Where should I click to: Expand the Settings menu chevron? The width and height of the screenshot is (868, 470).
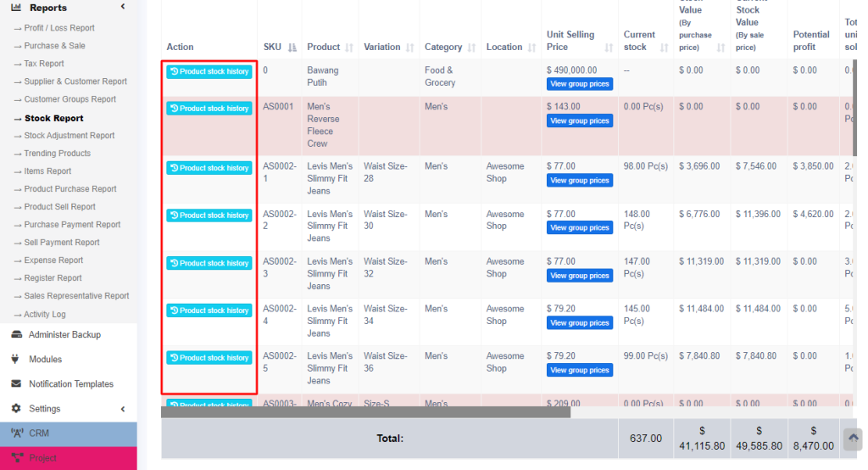click(123, 408)
